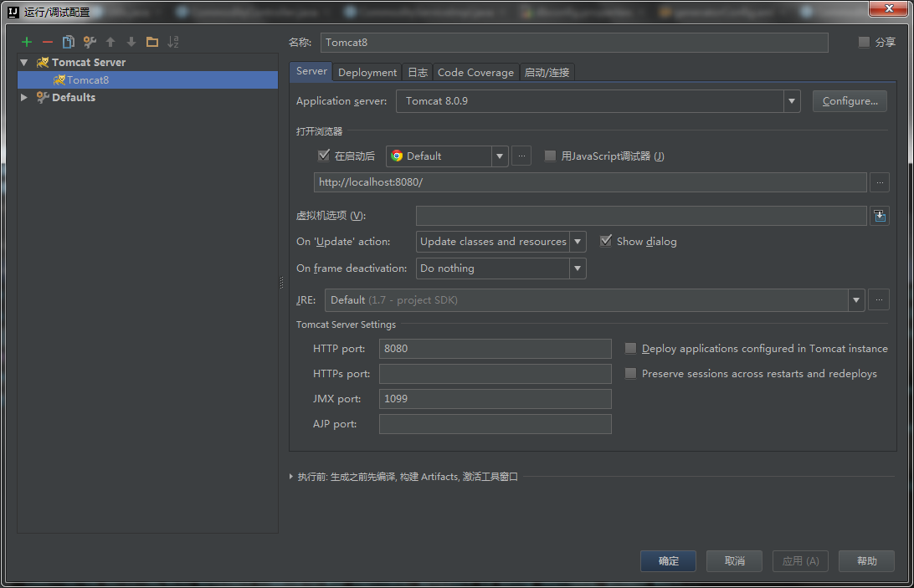Switch to the Server tab

tap(311, 72)
